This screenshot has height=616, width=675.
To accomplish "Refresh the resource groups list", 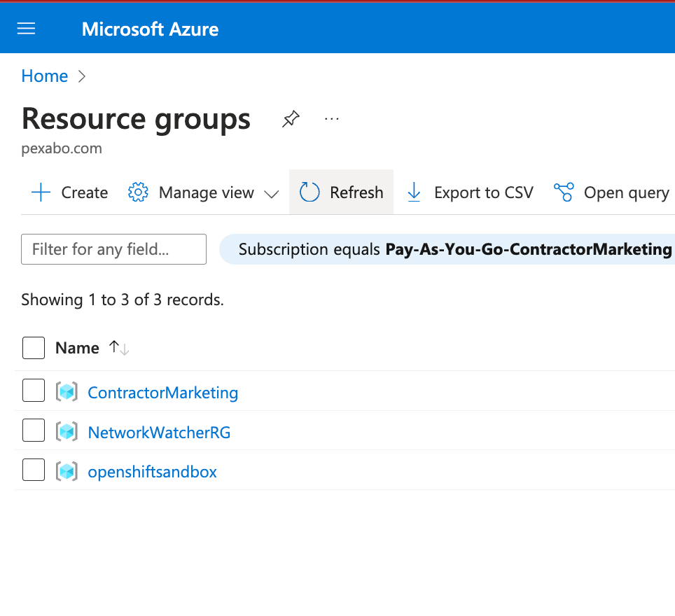I will pos(342,192).
